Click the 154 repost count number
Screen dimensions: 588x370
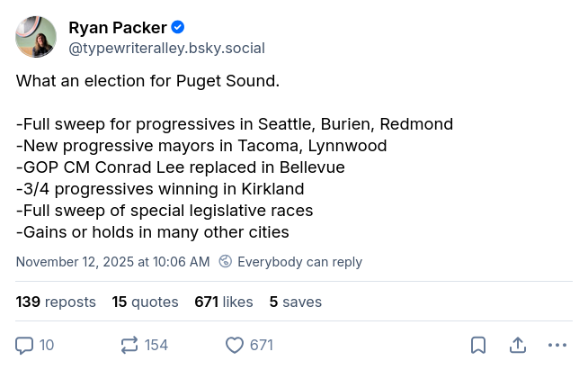click(156, 345)
